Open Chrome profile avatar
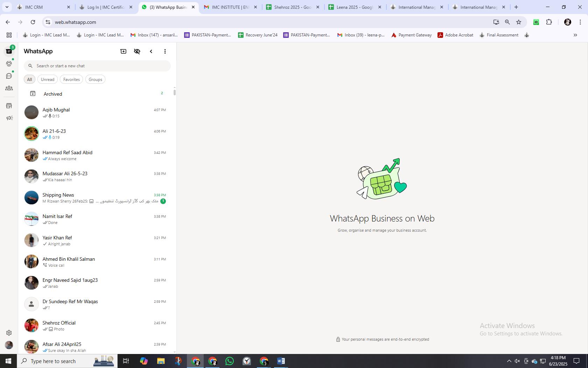 click(x=568, y=22)
